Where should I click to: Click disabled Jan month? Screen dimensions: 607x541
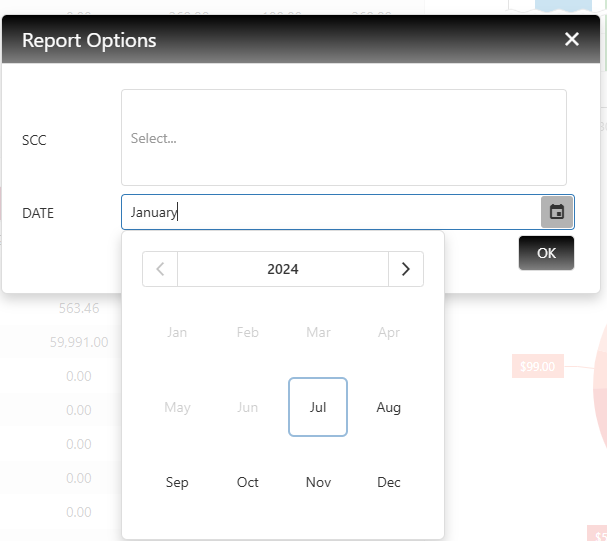coord(177,332)
